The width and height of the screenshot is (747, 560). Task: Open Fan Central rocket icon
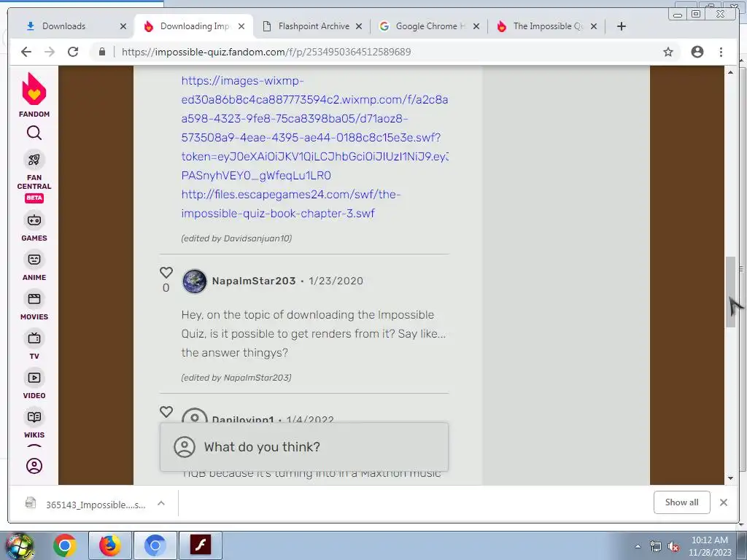click(x=34, y=160)
